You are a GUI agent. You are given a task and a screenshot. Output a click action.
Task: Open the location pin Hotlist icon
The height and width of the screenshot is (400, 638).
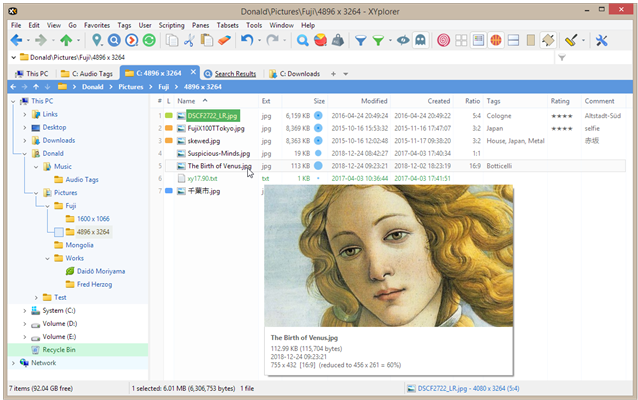click(96, 40)
